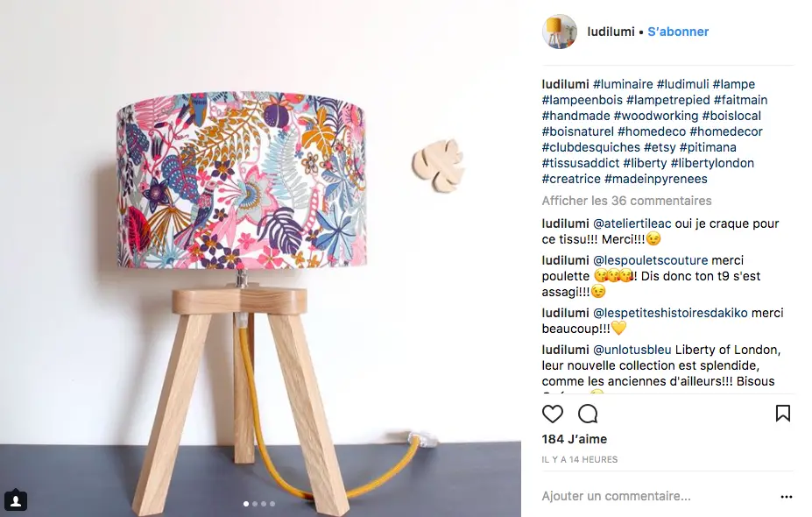Expand Afficher les 36 commentaires

pos(626,201)
